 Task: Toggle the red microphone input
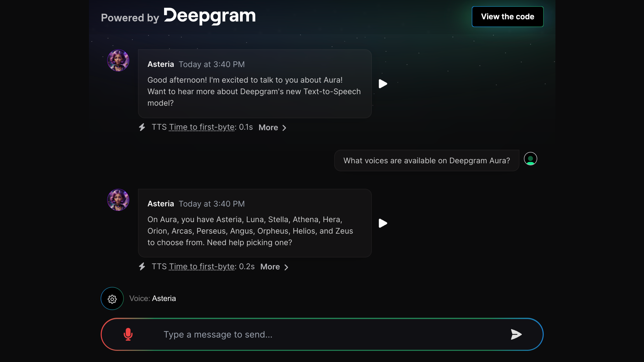coord(128,334)
